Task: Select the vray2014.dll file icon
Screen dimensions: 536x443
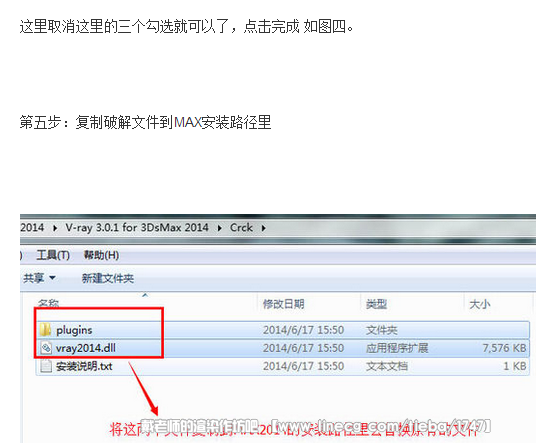Action: 46,348
